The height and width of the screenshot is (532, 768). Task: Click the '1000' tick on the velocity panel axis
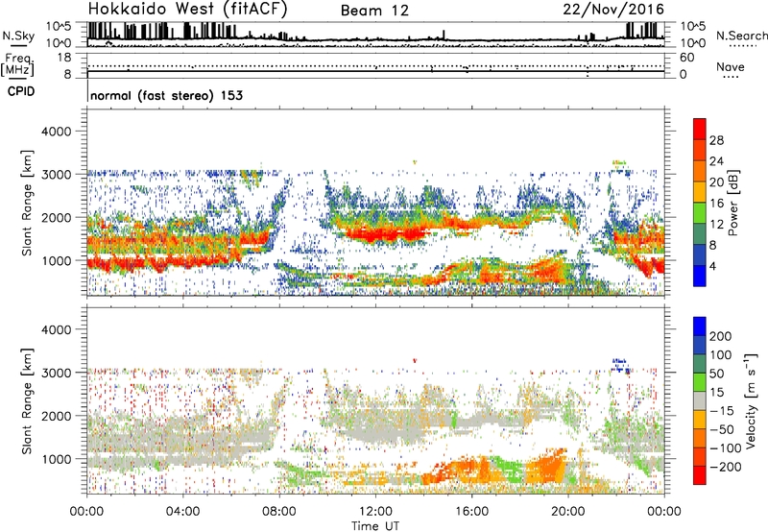click(57, 459)
